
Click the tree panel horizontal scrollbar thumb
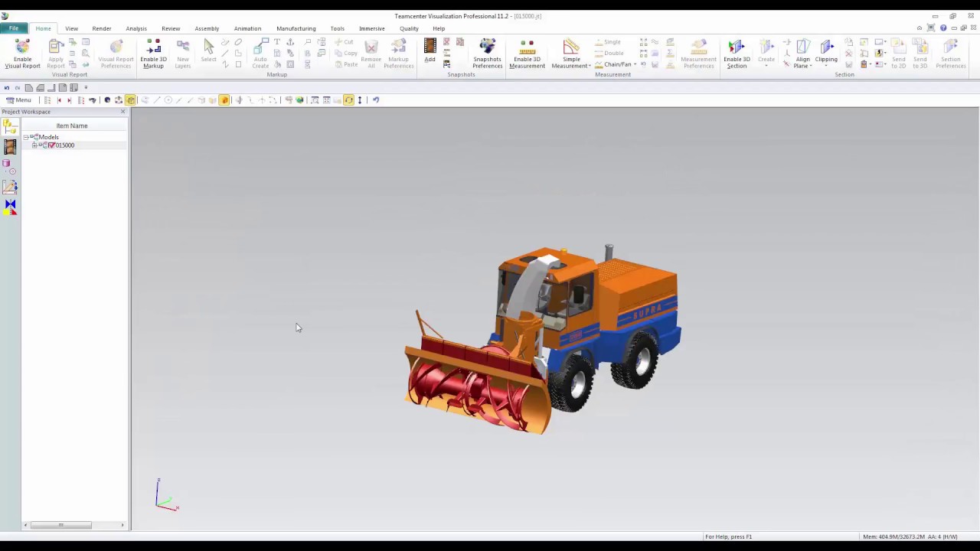point(60,525)
